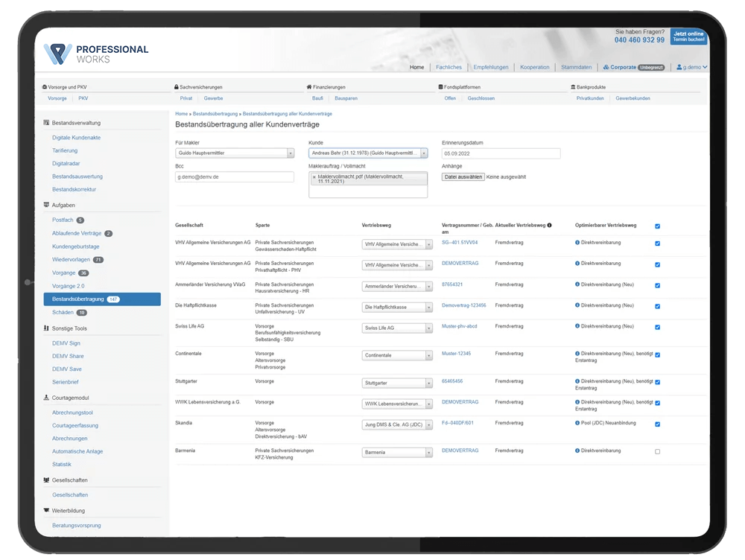Click the Courtagemodul section icon
The image size is (745, 560).
pyautogui.click(x=46, y=398)
